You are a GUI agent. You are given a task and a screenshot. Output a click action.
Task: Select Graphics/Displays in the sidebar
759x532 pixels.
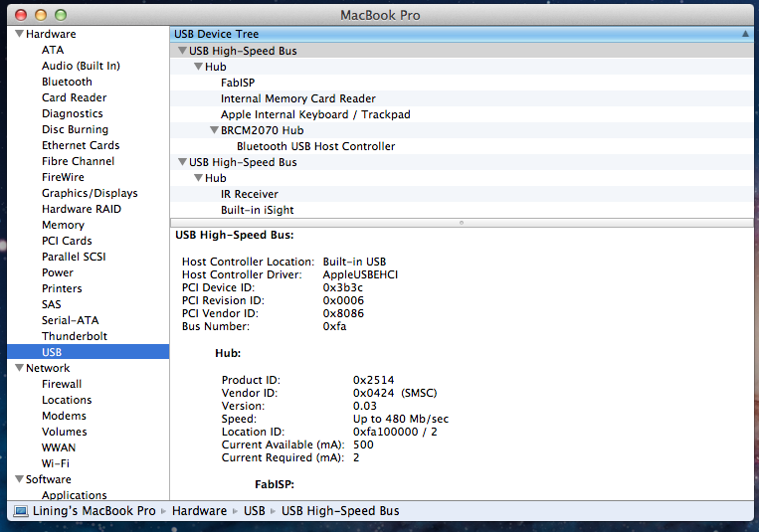point(90,193)
